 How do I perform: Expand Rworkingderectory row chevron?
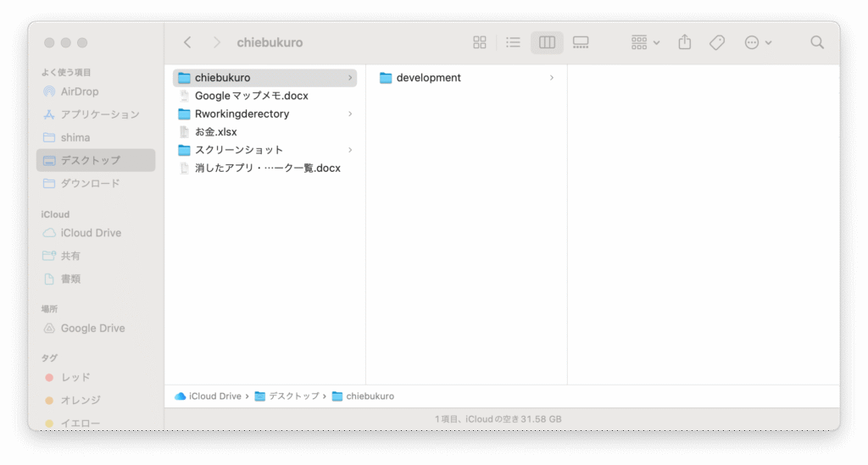point(350,113)
